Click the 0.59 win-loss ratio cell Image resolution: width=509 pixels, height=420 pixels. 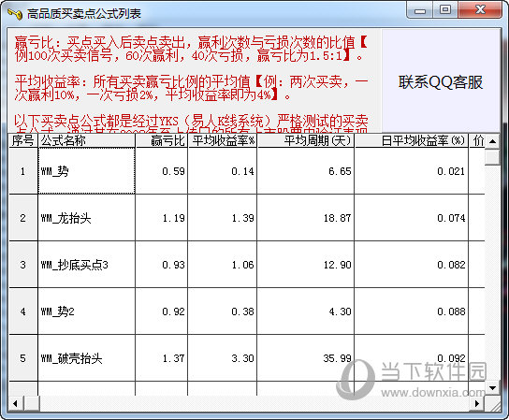(x=161, y=171)
